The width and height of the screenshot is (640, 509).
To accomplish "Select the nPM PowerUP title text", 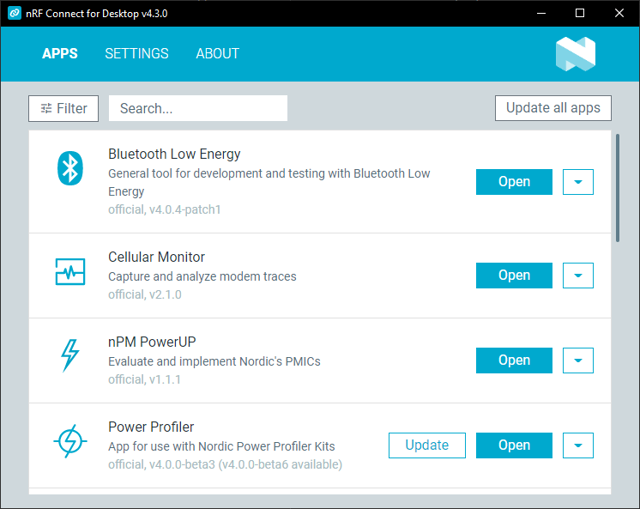I will pos(152,342).
